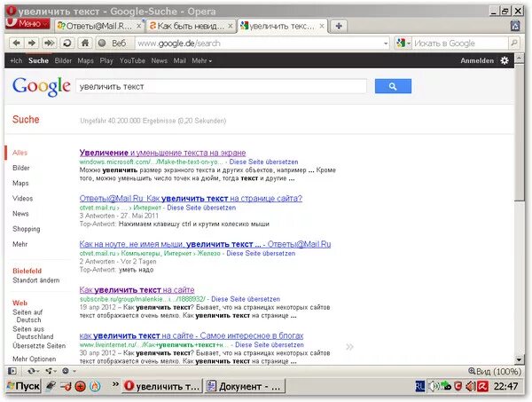Open News in Google top bar

(x=159, y=60)
